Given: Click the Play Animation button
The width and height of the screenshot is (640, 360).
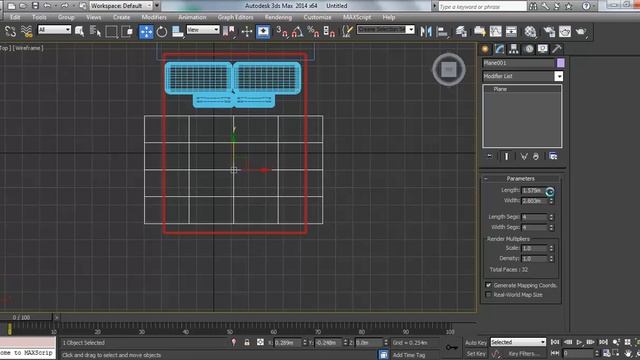Looking at the screenshot, I should tap(579, 342).
